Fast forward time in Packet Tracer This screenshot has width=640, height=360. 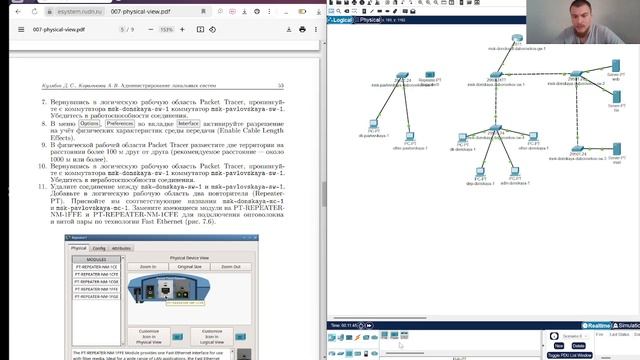(369, 325)
